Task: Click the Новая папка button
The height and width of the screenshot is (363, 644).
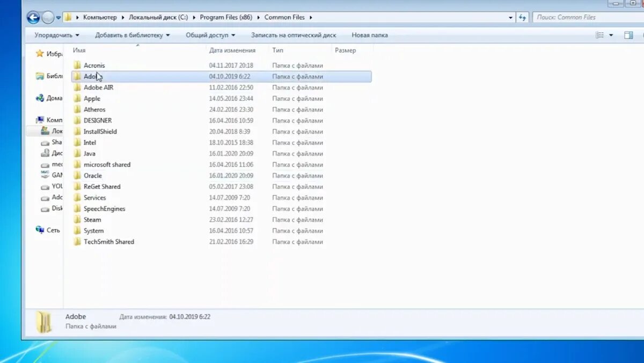Action: [368, 35]
